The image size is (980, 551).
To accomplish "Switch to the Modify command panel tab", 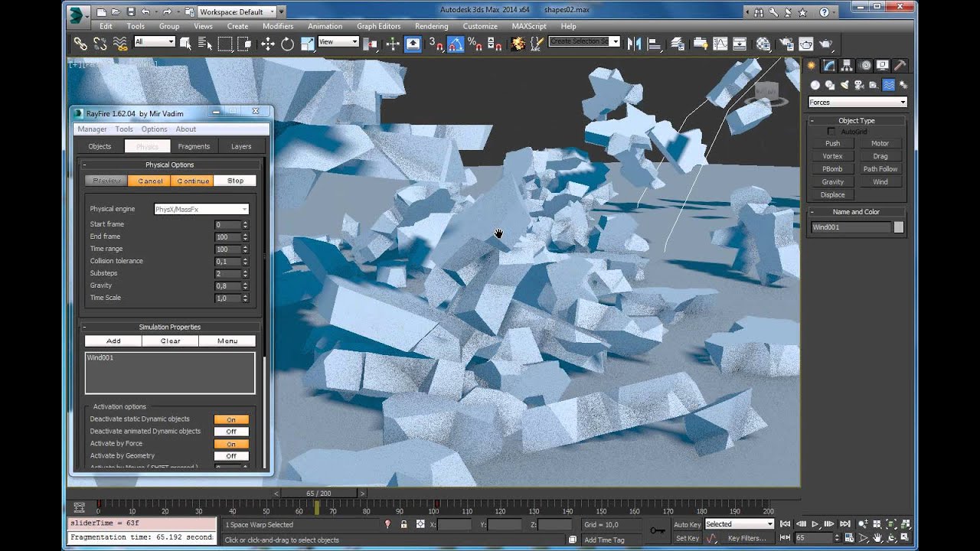I will [829, 66].
